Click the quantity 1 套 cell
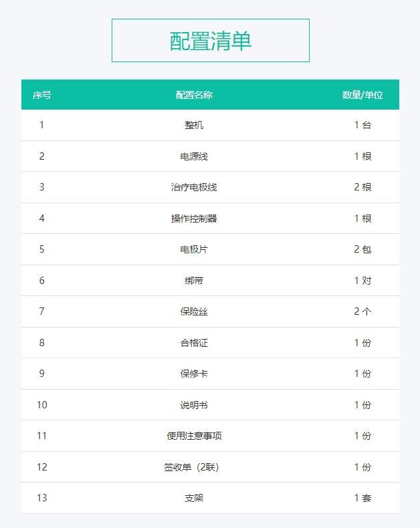Screen dimensions: 420x528 [362, 498]
